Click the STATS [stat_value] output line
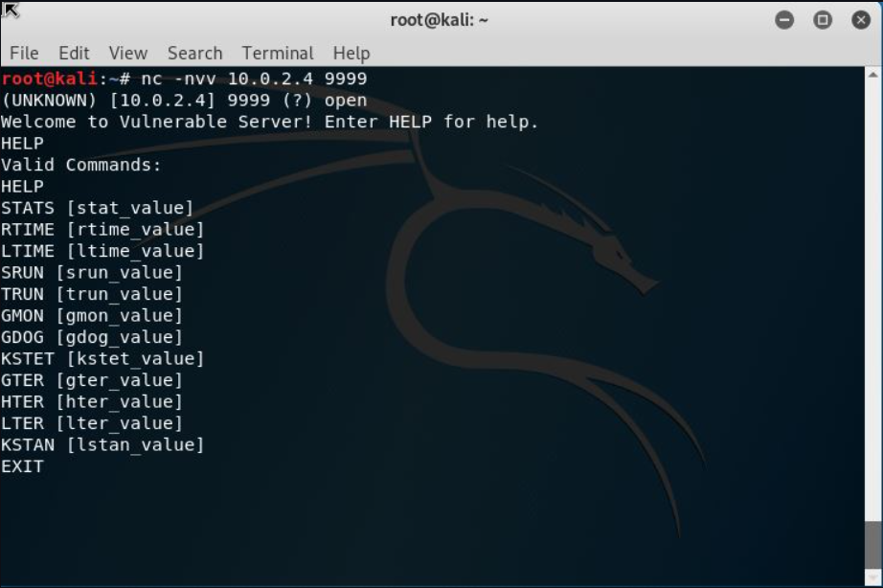 pos(97,208)
